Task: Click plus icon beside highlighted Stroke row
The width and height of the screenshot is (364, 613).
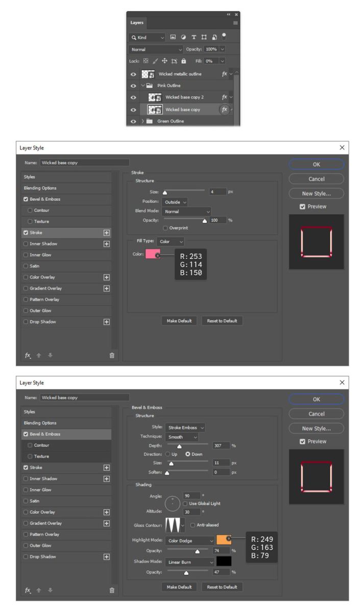Action: [107, 232]
